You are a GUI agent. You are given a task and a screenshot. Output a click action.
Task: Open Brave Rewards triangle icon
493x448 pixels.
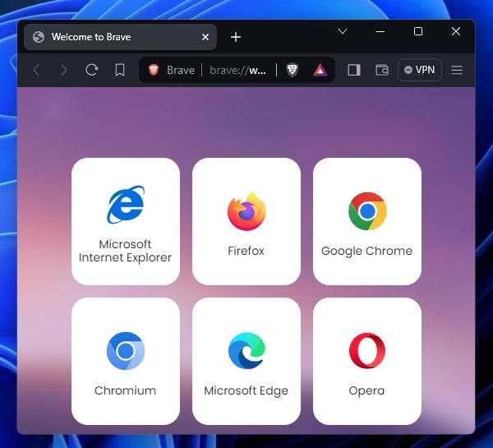(x=320, y=70)
